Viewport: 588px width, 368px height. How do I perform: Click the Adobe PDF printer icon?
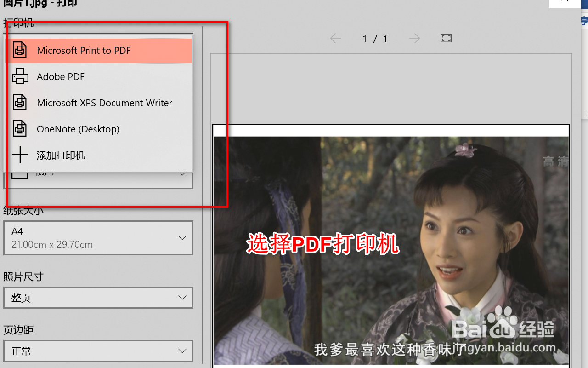(x=20, y=76)
